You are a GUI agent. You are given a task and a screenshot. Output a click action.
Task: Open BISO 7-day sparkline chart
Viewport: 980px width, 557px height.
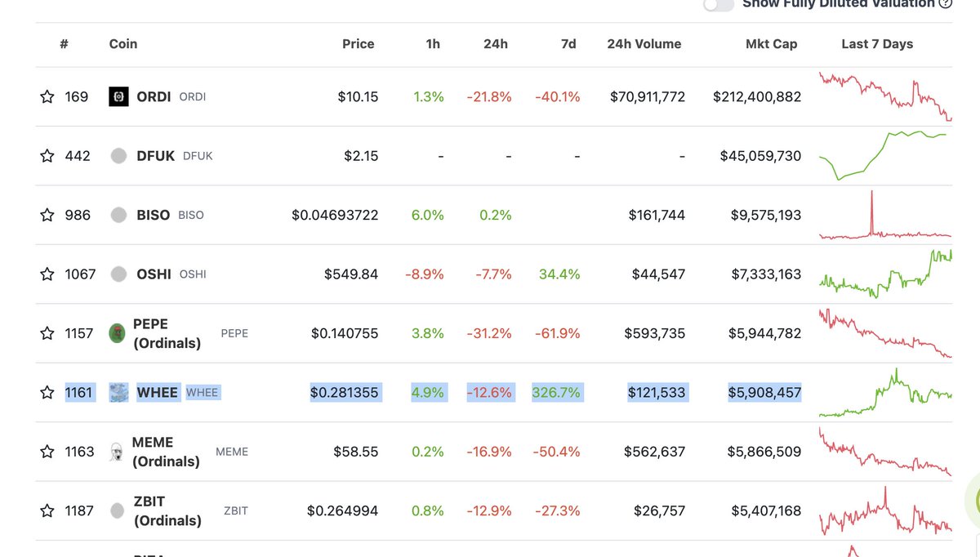point(885,215)
